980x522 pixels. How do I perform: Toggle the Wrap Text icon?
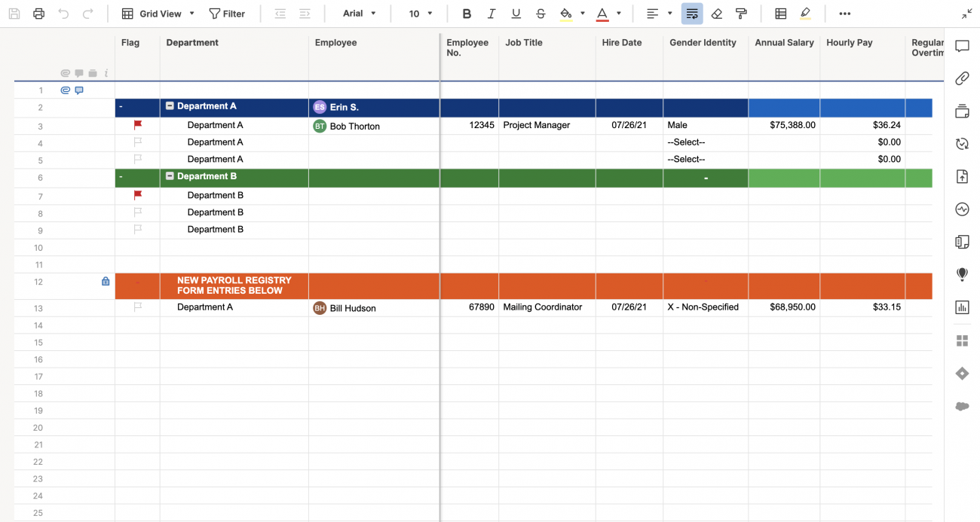[692, 13]
